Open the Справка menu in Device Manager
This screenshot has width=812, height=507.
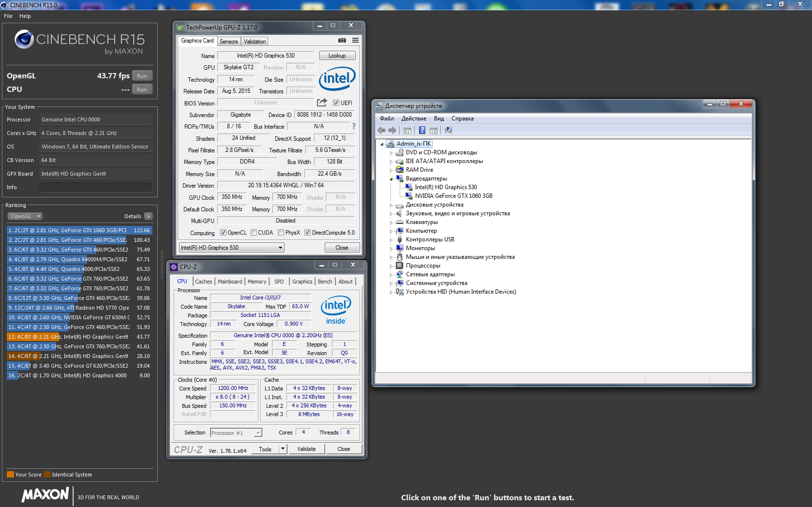pyautogui.click(x=463, y=119)
